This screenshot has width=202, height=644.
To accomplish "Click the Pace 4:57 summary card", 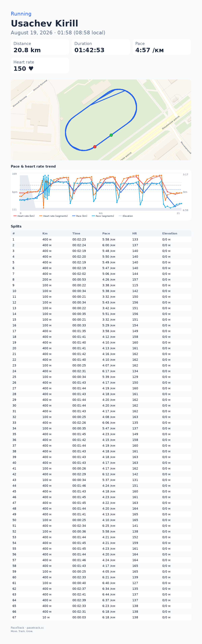I will click(162, 47).
